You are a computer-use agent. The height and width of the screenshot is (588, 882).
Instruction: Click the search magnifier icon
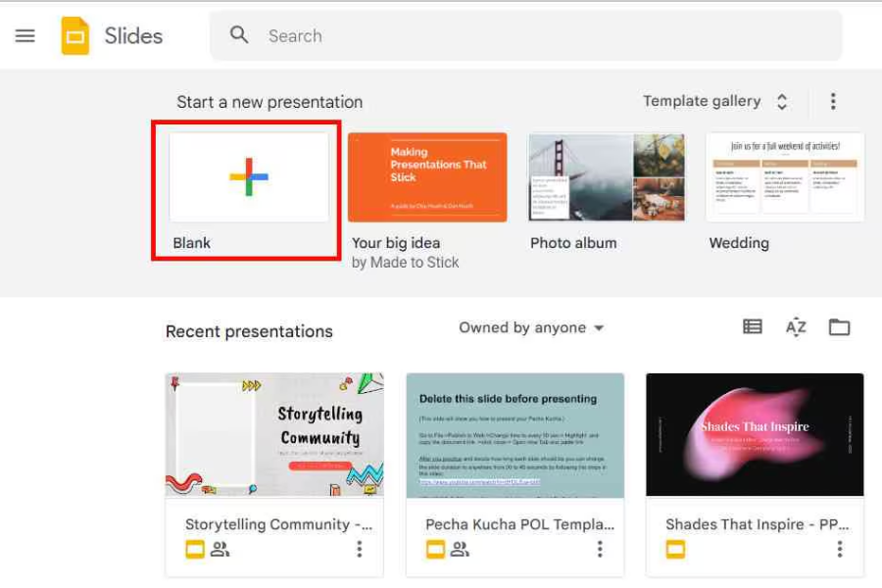tap(239, 35)
